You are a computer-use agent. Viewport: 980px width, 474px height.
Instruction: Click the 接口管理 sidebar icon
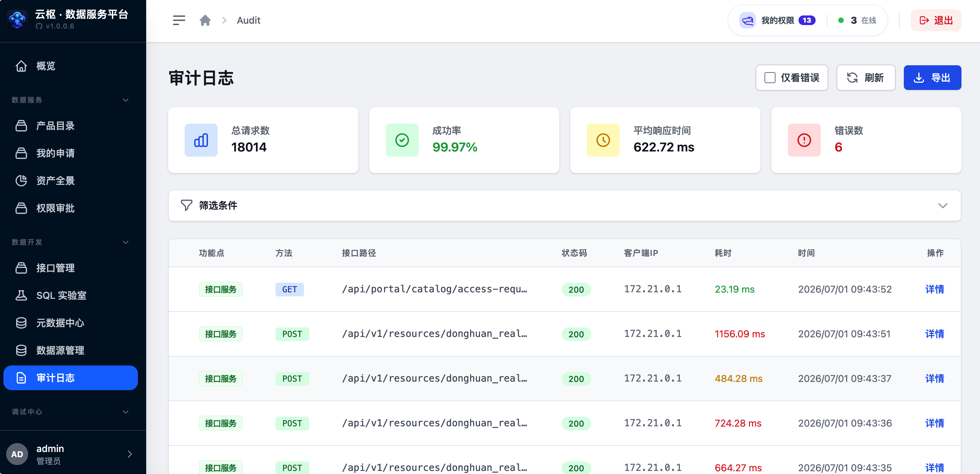pyautogui.click(x=21, y=268)
